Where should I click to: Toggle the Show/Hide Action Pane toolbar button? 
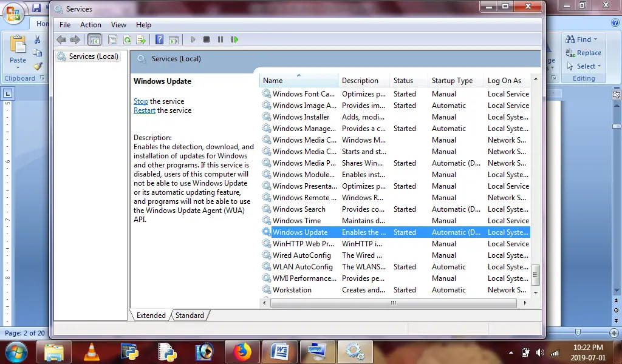pyautogui.click(x=174, y=39)
